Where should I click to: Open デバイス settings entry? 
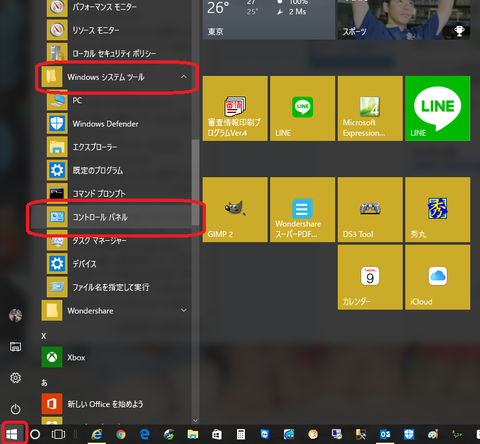click(115, 264)
